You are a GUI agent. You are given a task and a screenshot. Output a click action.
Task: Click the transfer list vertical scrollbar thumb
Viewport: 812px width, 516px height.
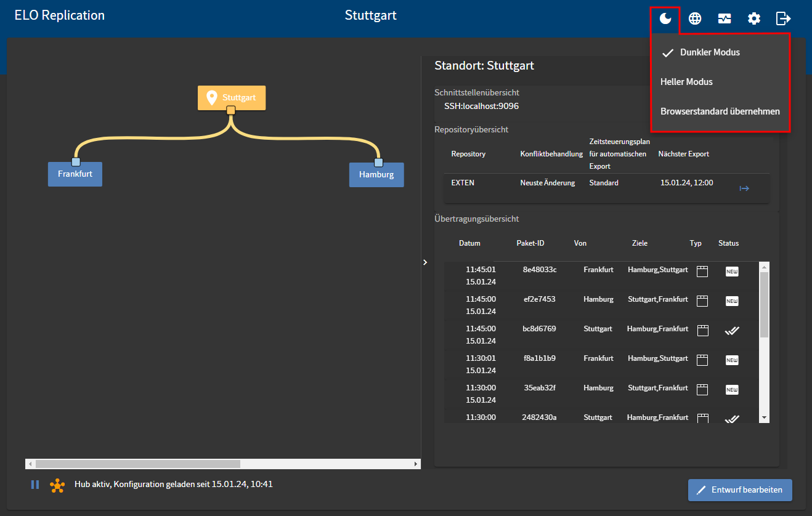pos(765,305)
